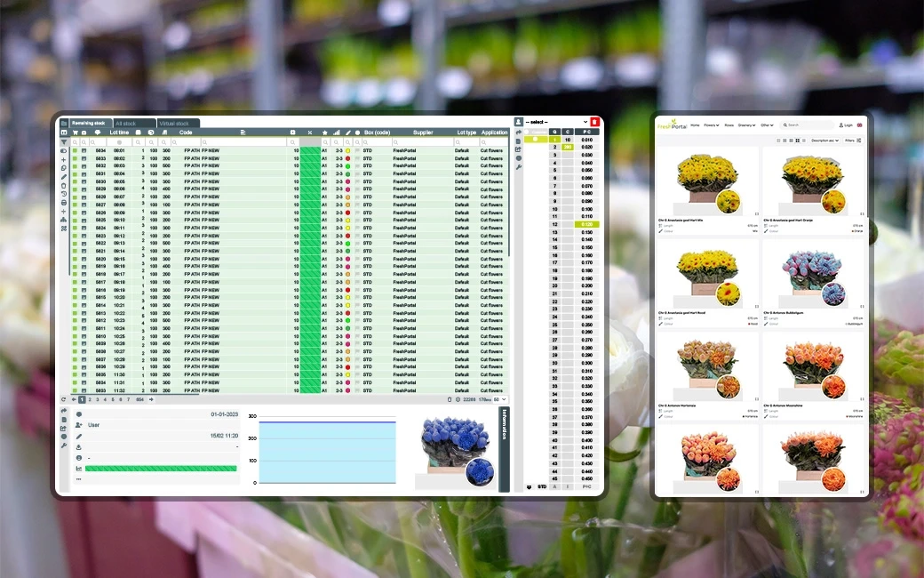This screenshot has width=924, height=578.
Task: Click the red color dot on lot 5833 row
Action: pyautogui.click(x=347, y=158)
